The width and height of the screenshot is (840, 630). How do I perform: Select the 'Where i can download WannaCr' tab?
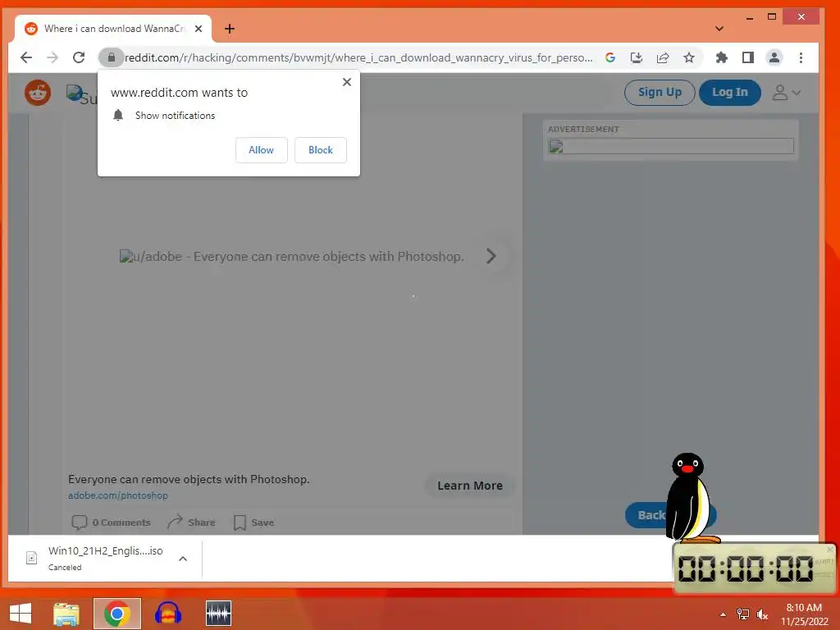point(113,29)
